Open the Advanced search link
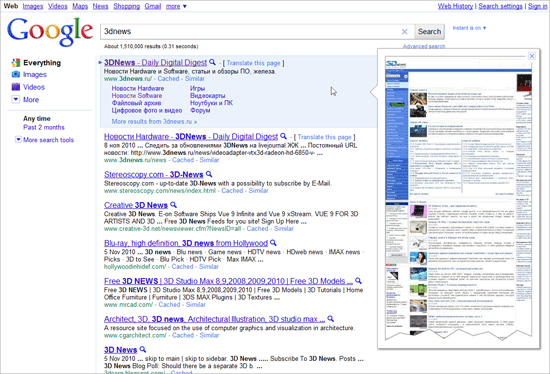 (424, 46)
